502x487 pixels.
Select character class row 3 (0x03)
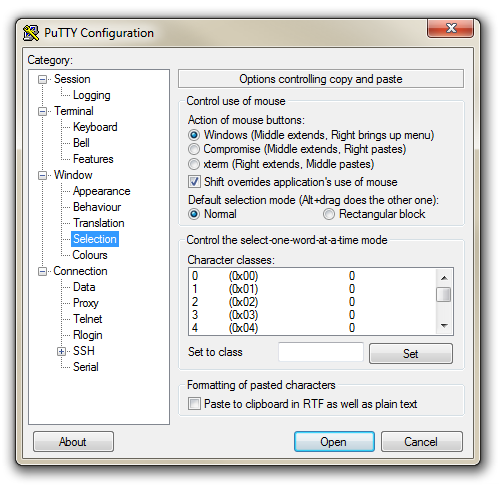(x=312, y=315)
